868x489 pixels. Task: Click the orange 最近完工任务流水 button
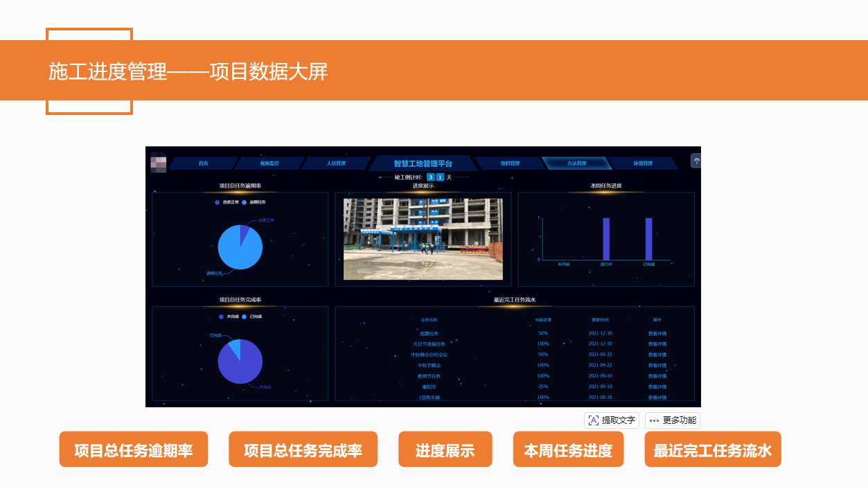(x=713, y=450)
